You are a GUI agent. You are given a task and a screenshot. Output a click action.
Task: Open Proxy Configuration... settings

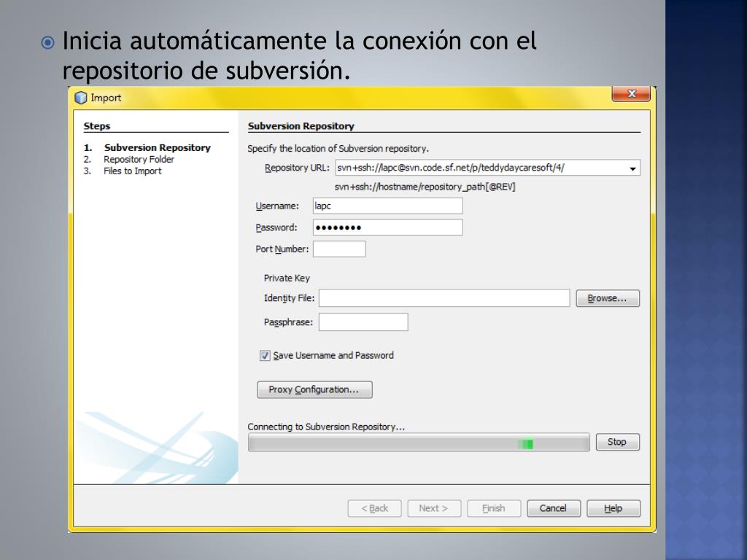[x=314, y=389]
